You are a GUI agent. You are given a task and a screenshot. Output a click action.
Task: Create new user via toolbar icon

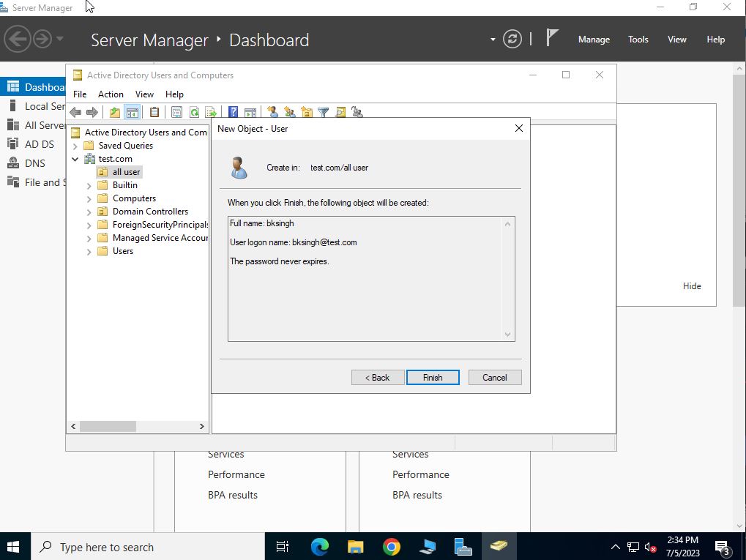tap(272, 112)
